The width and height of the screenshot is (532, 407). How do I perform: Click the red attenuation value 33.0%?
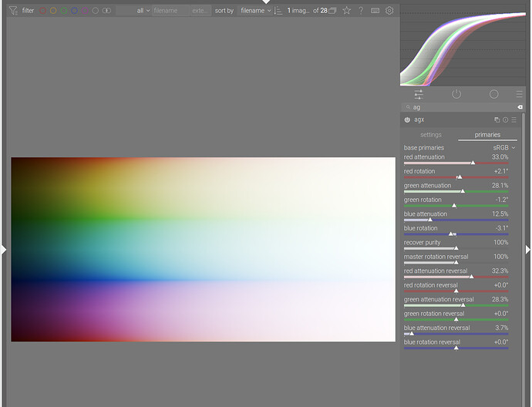coord(500,157)
